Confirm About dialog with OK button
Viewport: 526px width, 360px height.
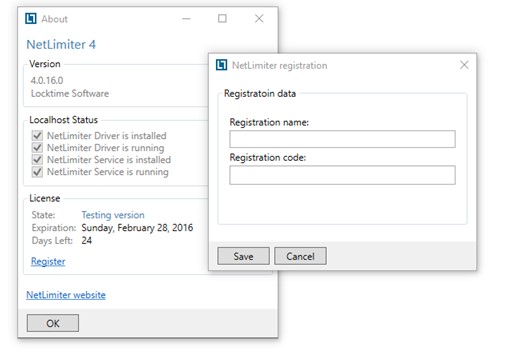point(53,323)
